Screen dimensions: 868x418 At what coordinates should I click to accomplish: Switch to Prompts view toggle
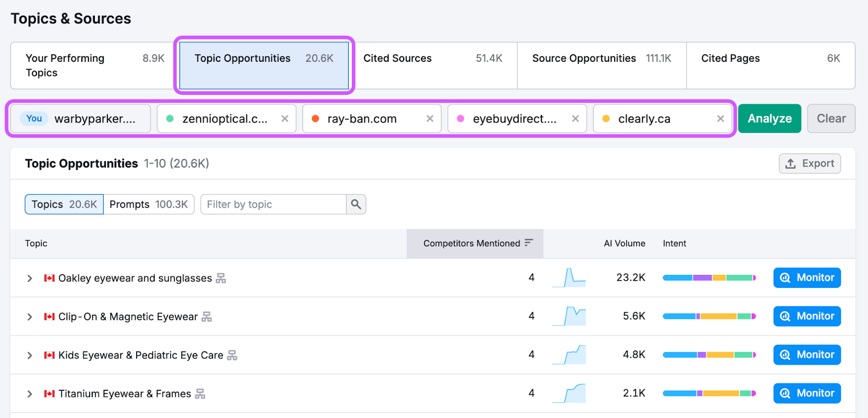[149, 204]
